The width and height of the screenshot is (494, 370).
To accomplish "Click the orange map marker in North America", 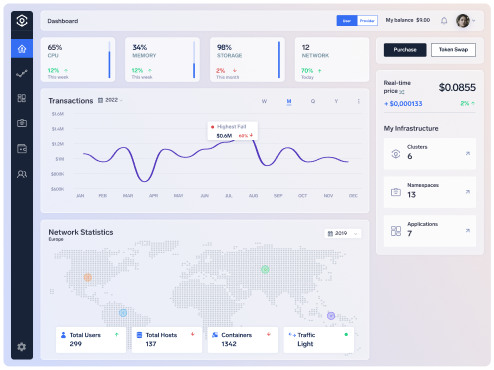I will tap(88, 277).
